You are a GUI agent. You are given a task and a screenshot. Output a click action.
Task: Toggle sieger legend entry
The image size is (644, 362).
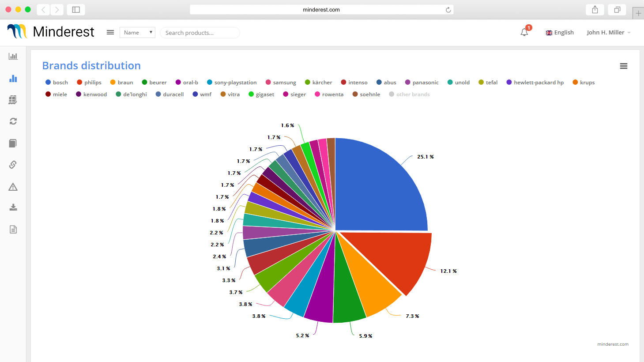(x=294, y=94)
